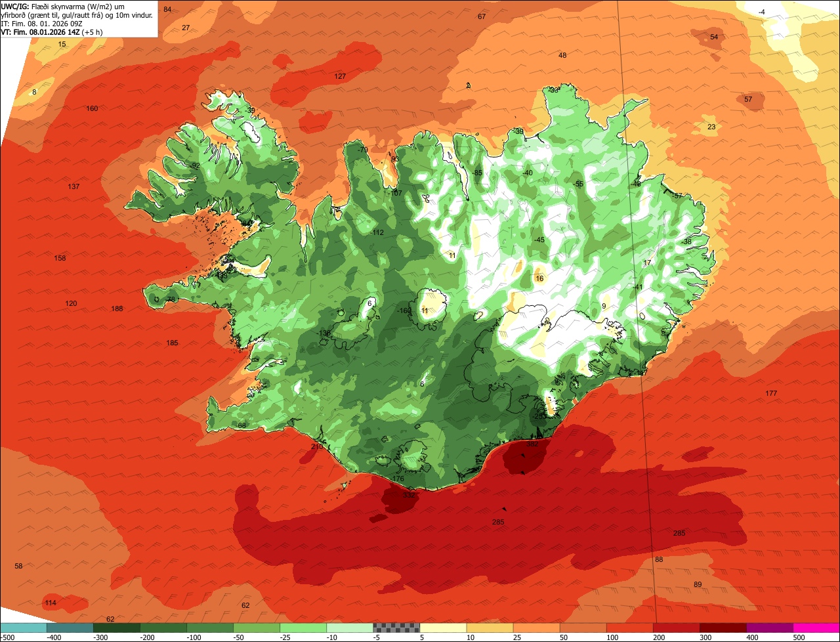Viewport: 840px width, 642px height.
Task: Select the value 120 in the western ocean
Action: click(x=71, y=303)
